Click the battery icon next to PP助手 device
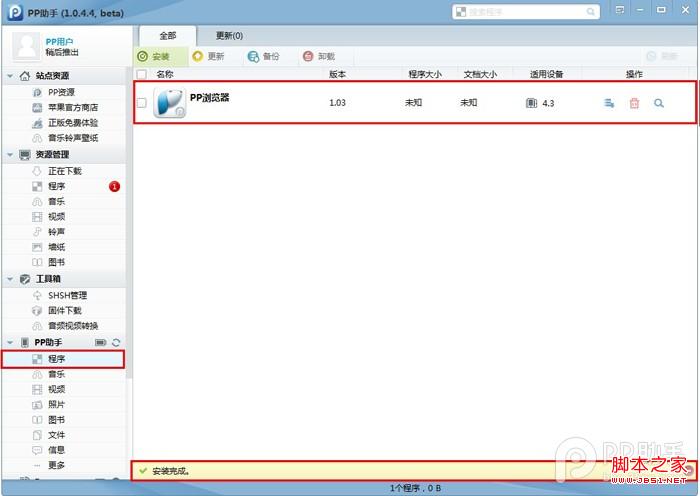 (x=100, y=342)
